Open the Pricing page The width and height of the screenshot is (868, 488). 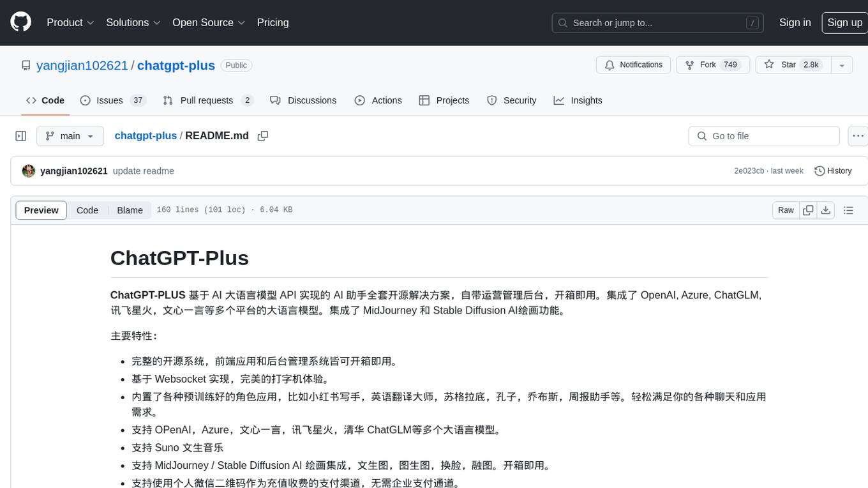click(273, 22)
